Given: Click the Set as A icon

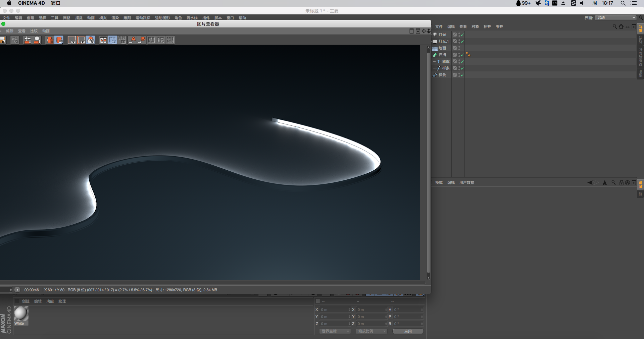Looking at the screenshot, I should pyautogui.click(x=132, y=40).
